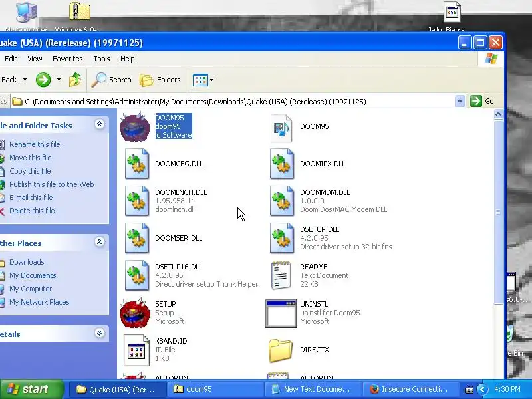The height and width of the screenshot is (399, 532).
Task: Go to My Computer in Other Places
Action: [31, 289]
